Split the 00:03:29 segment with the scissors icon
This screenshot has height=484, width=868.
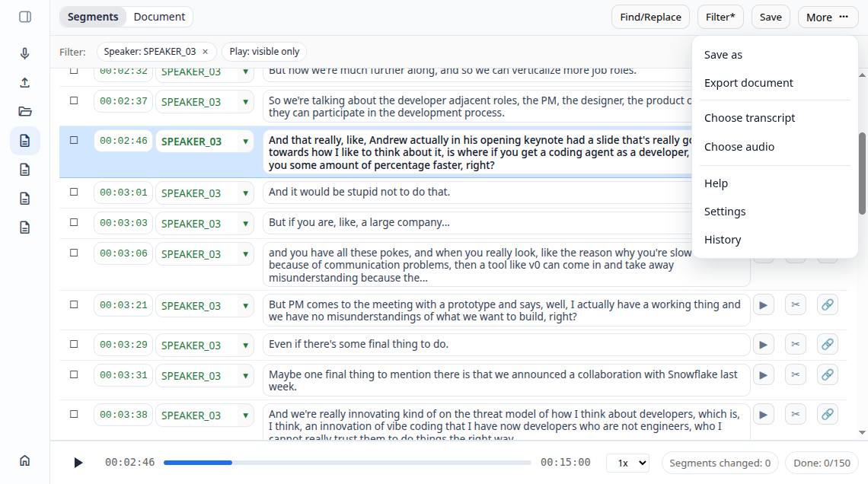coord(796,344)
